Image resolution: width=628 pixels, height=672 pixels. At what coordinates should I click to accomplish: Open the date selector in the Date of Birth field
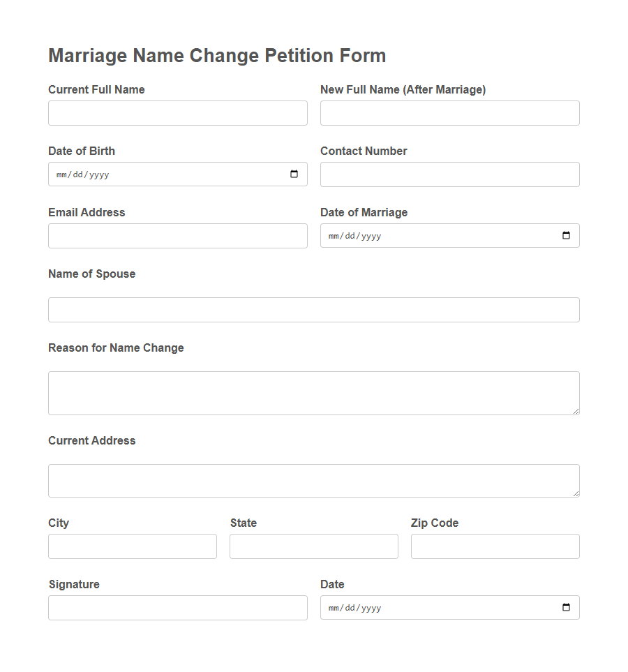[x=293, y=174]
